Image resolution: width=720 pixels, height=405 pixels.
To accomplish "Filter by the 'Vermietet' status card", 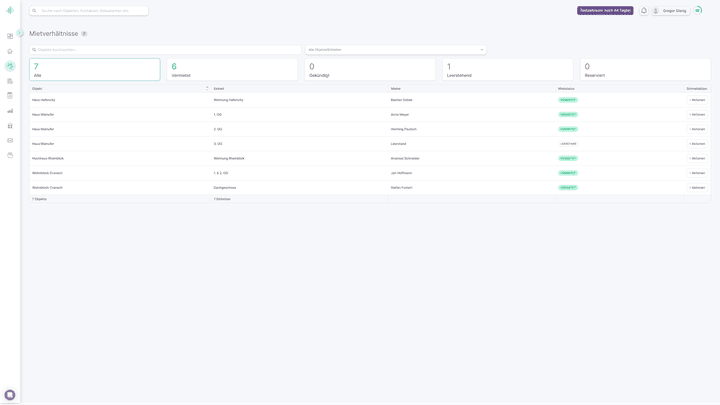I will point(232,69).
